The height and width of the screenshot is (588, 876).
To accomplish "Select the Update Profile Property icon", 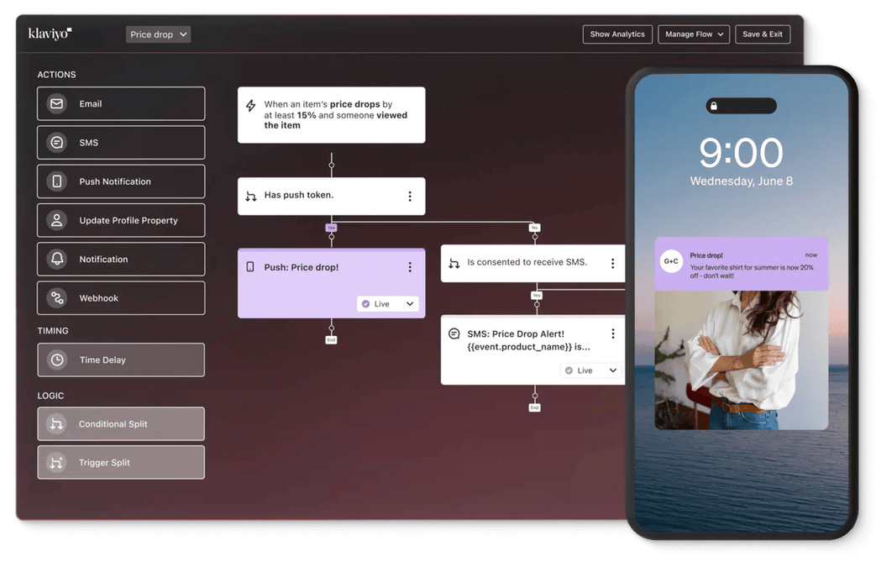I will coord(55,220).
